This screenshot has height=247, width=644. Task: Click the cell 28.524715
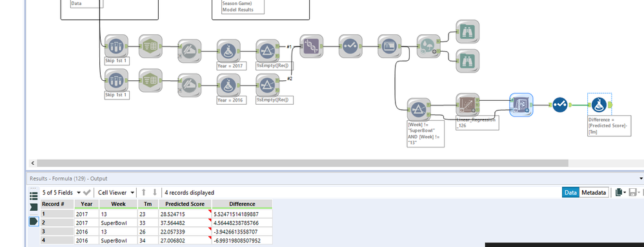point(185,214)
